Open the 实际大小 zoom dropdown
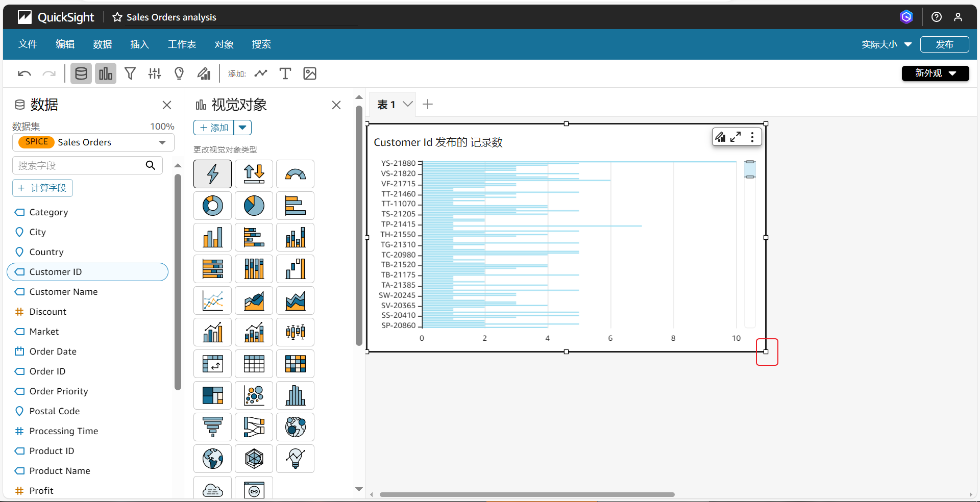 click(886, 44)
